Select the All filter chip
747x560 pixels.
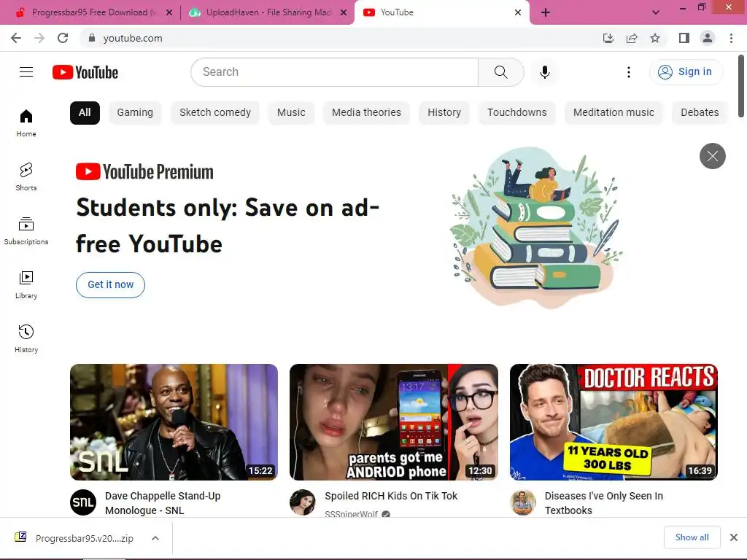[x=85, y=113]
